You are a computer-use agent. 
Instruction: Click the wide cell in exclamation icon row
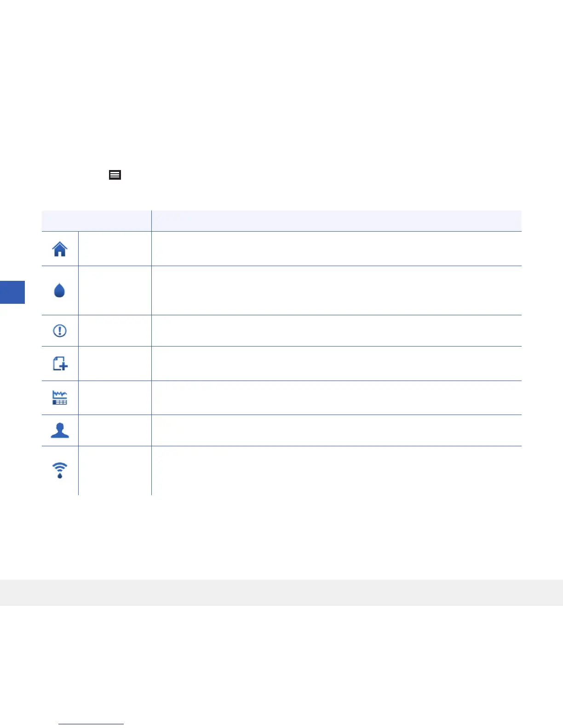click(x=336, y=330)
